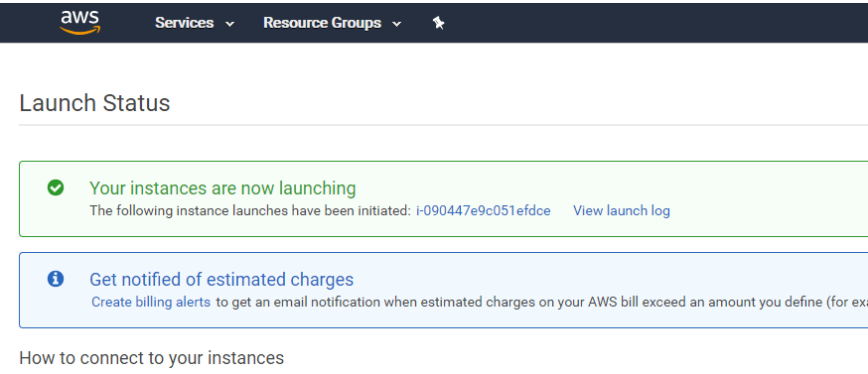Image resolution: width=868 pixels, height=374 pixels.
Task: Click the blue information circle icon
Action: click(x=56, y=279)
